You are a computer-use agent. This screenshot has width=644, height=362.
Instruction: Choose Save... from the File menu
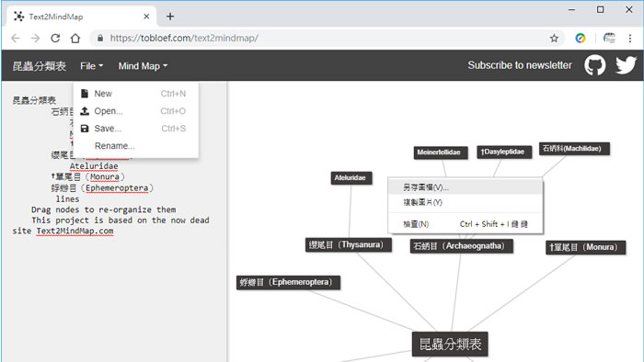coord(136,129)
